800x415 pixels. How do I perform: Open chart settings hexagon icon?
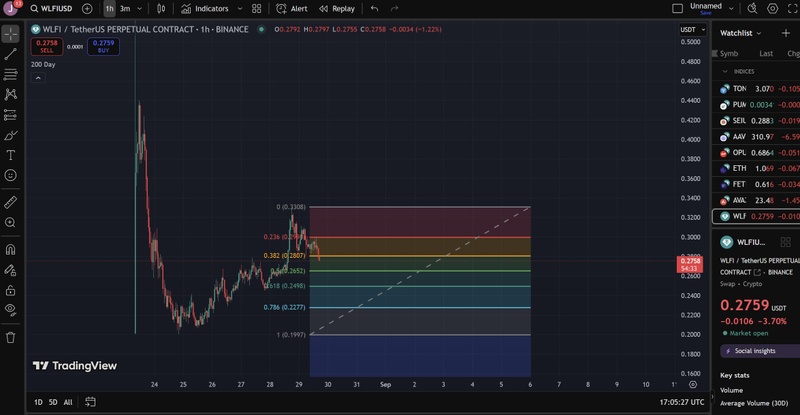tap(773, 9)
